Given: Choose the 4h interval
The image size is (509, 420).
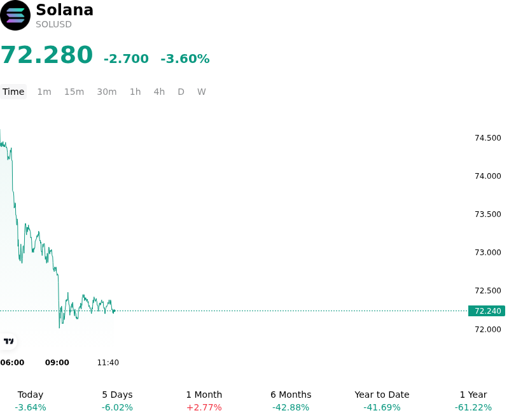Looking at the screenshot, I should (x=159, y=92).
